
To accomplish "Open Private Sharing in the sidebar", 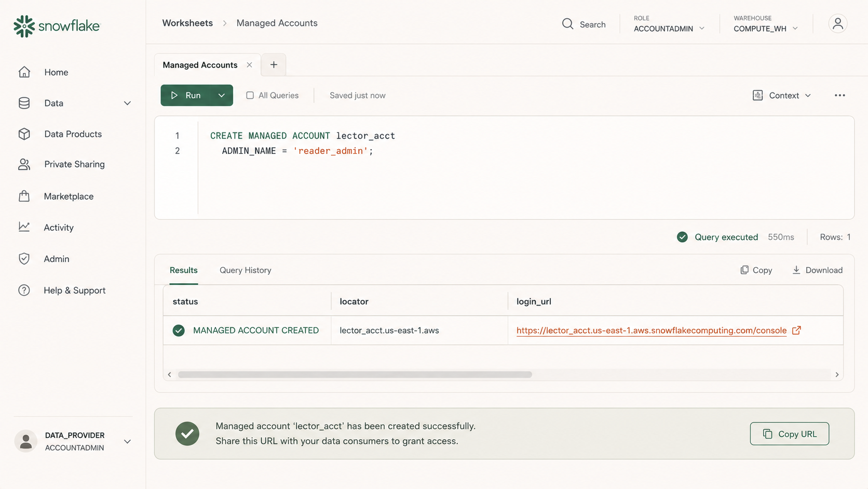I will pos(74,164).
